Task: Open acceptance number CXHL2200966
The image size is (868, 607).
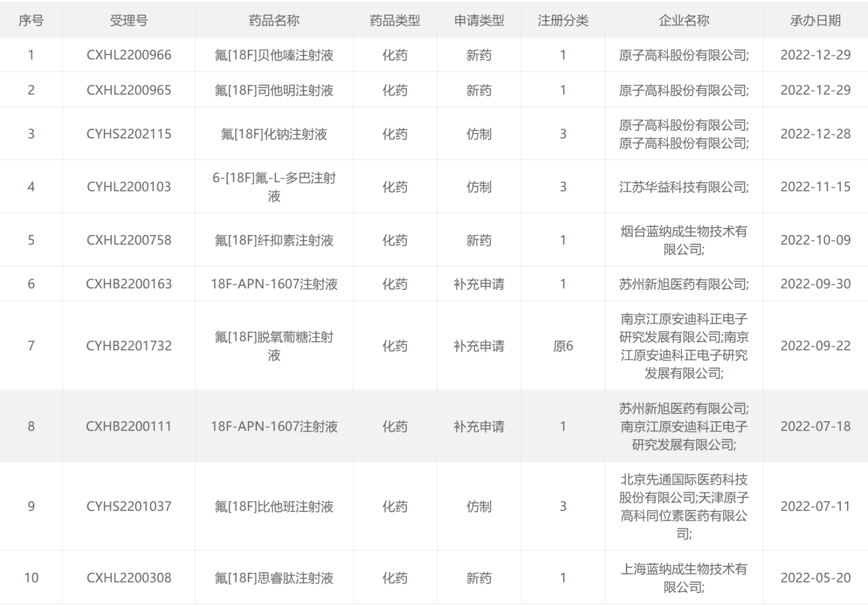Action: pos(129,55)
